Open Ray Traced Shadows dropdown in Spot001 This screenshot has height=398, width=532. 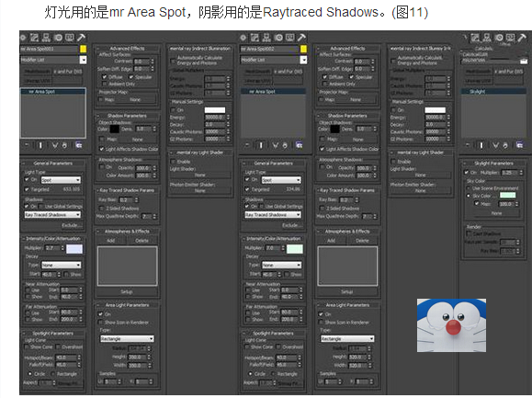(52, 215)
